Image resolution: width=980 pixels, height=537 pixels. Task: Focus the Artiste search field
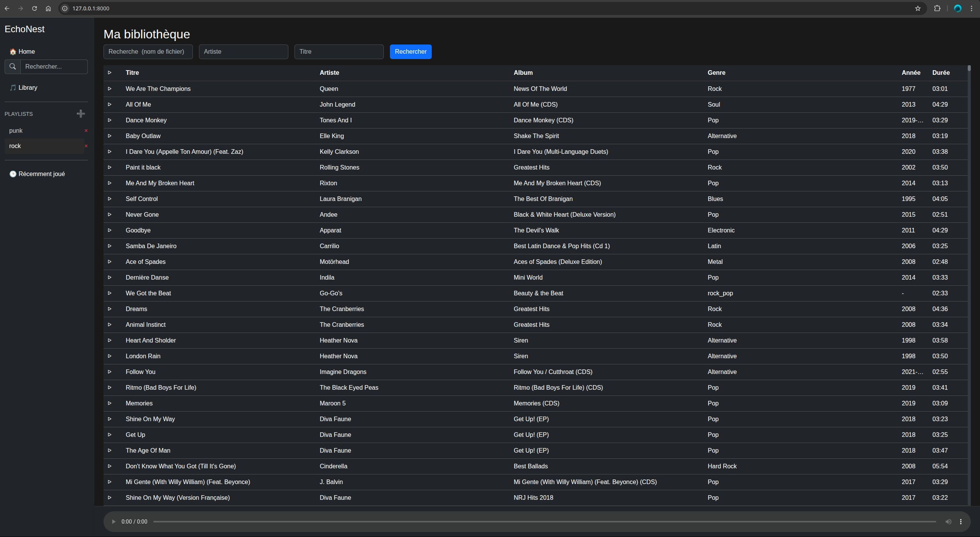click(x=243, y=52)
